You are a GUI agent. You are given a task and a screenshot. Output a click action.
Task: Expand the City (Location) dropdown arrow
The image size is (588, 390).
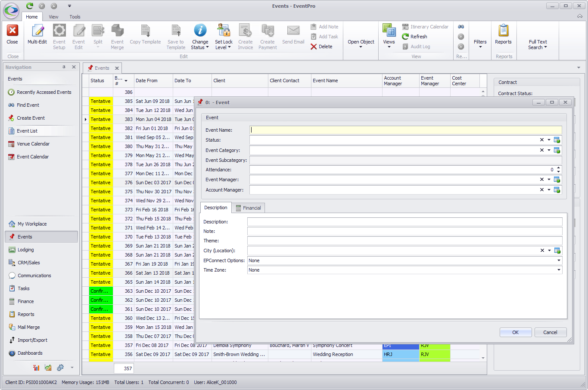(x=549, y=251)
